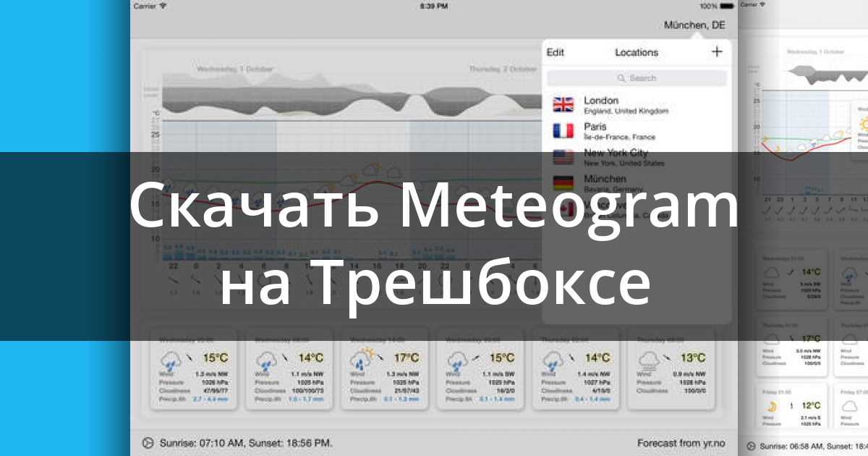The width and height of the screenshot is (868, 456).
Task: Select Paris, Île-de-France from the list
Action: (x=637, y=131)
